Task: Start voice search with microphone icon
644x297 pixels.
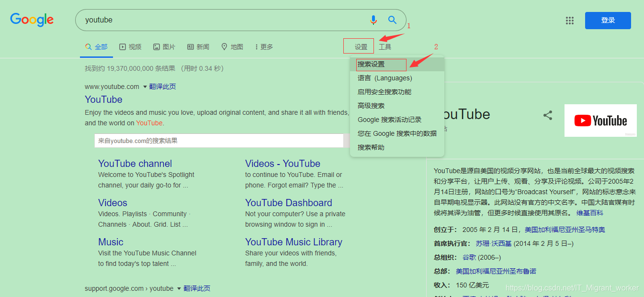Action: 373,20
